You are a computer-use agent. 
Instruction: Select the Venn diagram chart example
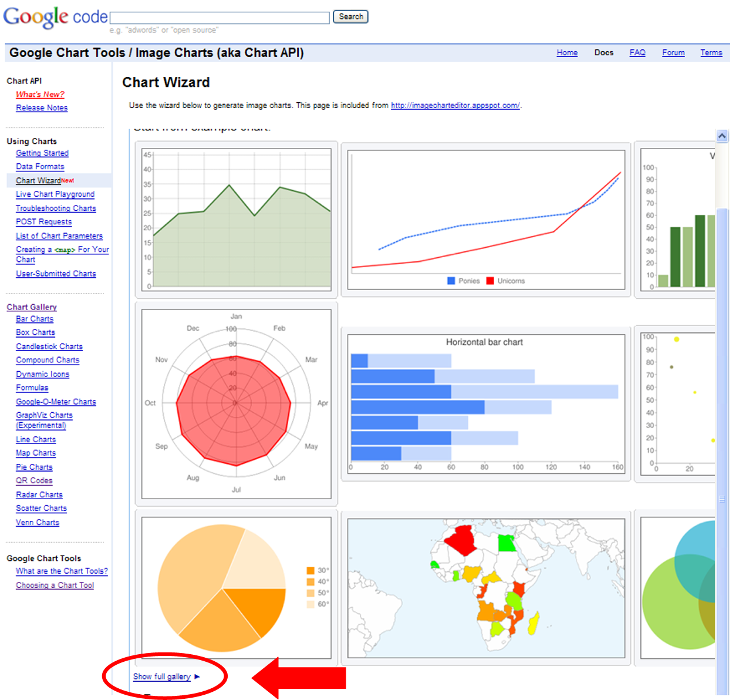pyautogui.click(x=675, y=588)
